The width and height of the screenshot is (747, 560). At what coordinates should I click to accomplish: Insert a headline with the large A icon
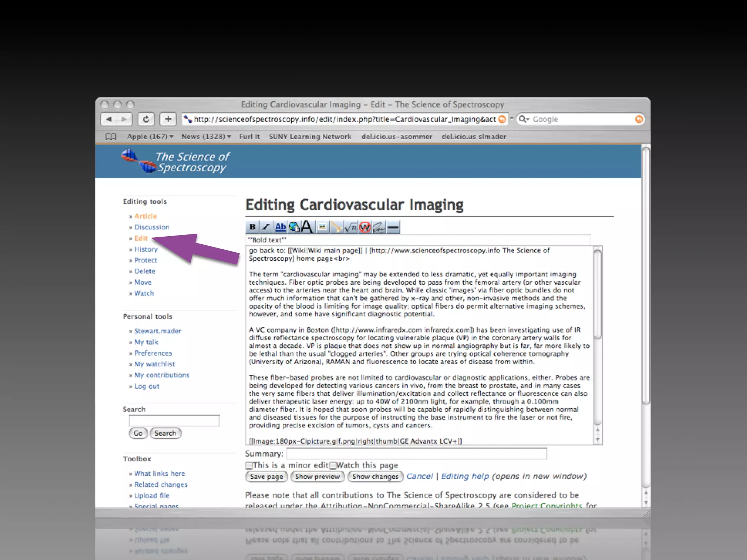coord(307,227)
